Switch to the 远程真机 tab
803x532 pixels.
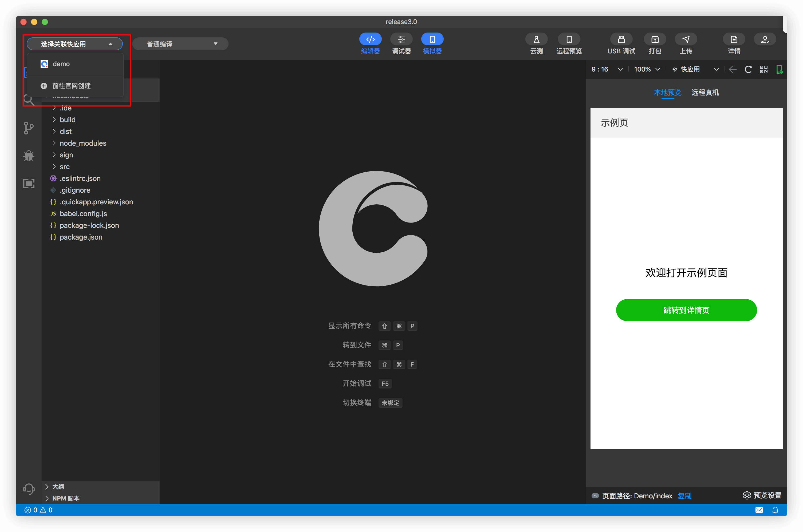tap(705, 92)
